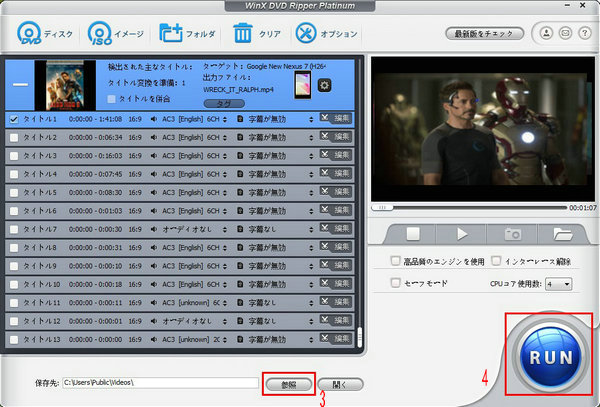The width and height of the screenshot is (600, 407).
Task: Open output profile settings gear icon
Action: point(324,85)
